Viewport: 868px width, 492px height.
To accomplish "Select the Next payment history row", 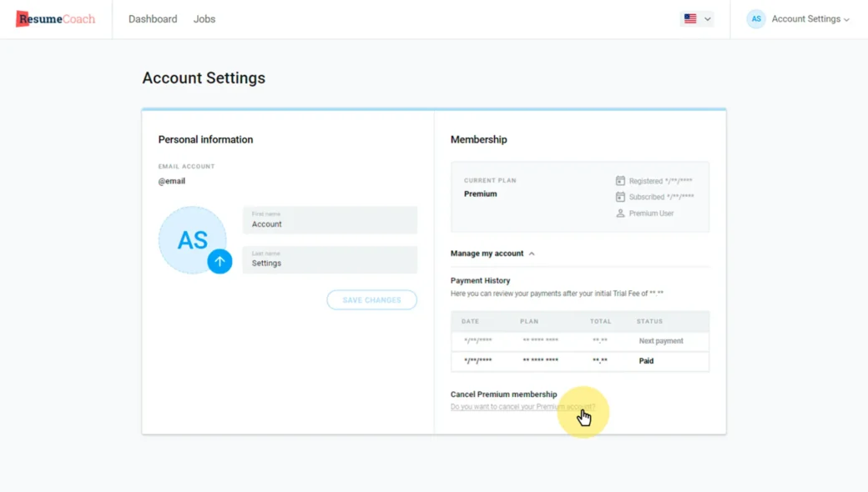I will pos(579,341).
